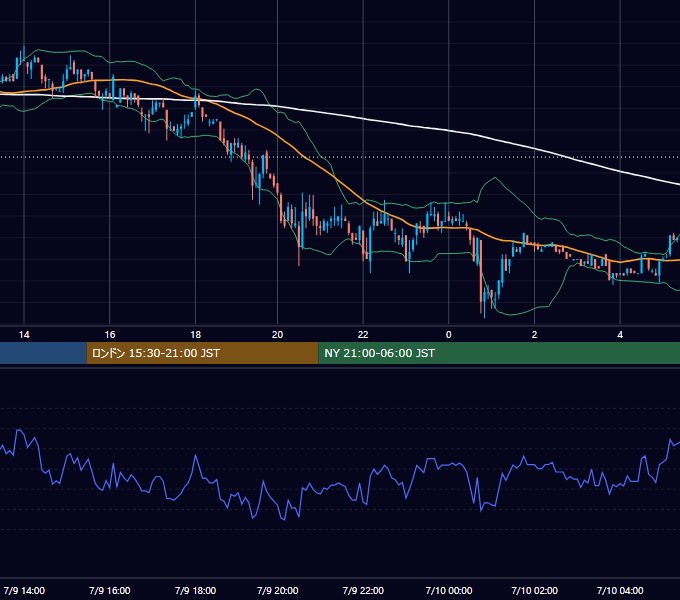
Task: Click the 4 hour axis label
Action: pyautogui.click(x=620, y=335)
